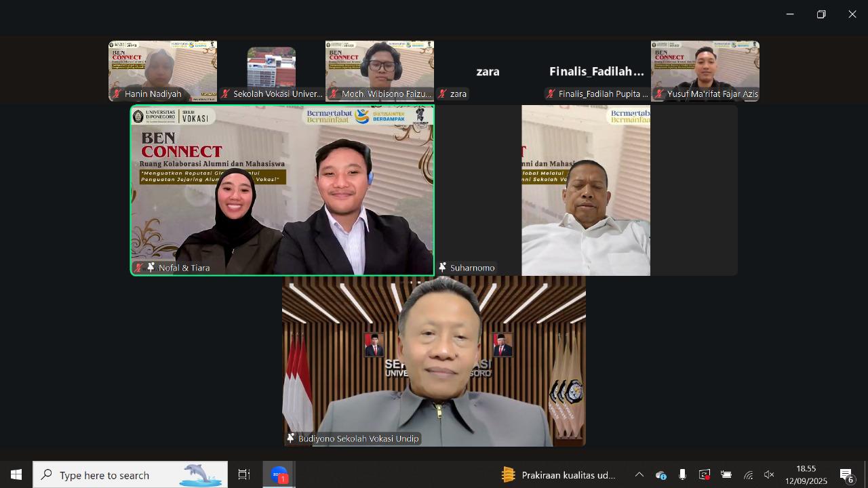Click the muted mic icon beside Hanin Nadiyah
Screen dimensions: 868x488
tap(117, 94)
